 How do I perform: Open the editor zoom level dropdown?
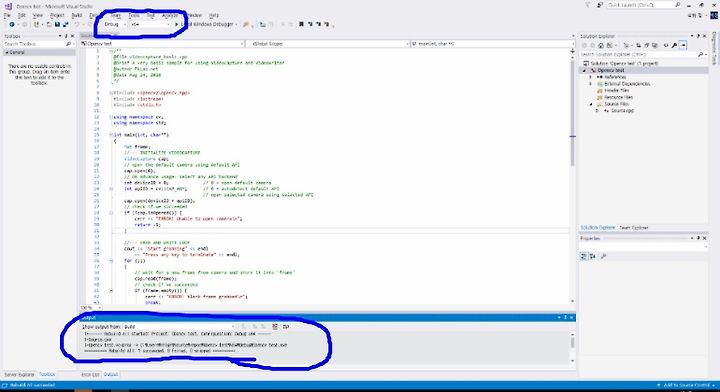[x=90, y=308]
